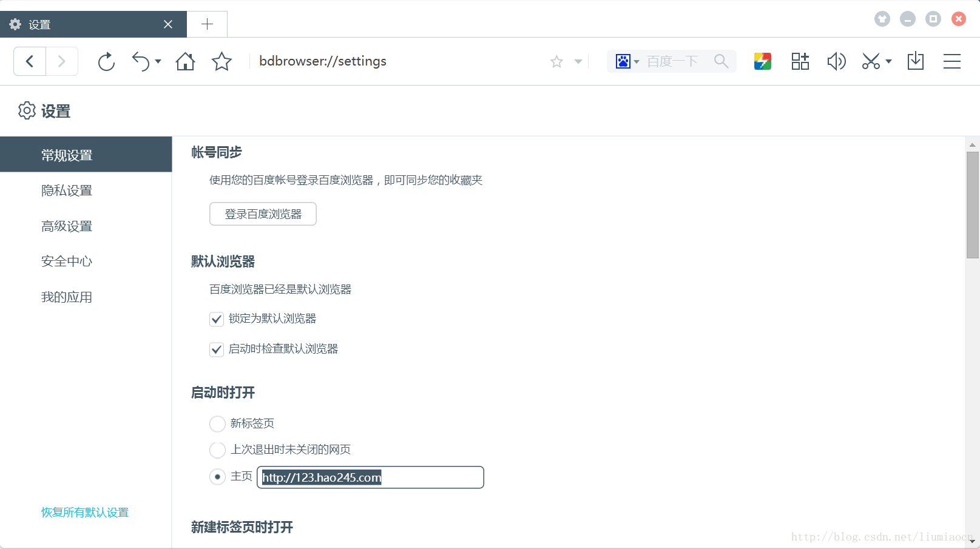Click the settings gear page icon
Image resolution: width=980 pixels, height=549 pixels.
pyautogui.click(x=27, y=110)
